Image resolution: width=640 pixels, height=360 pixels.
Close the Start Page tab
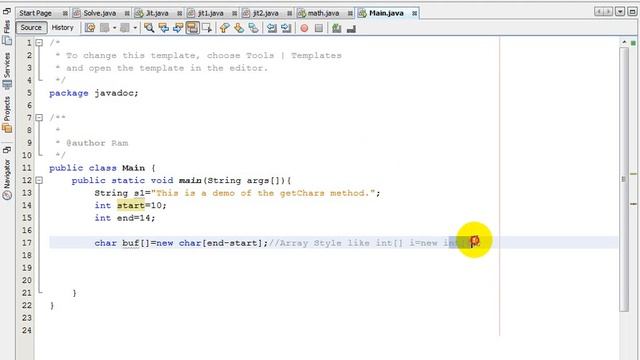click(65, 13)
